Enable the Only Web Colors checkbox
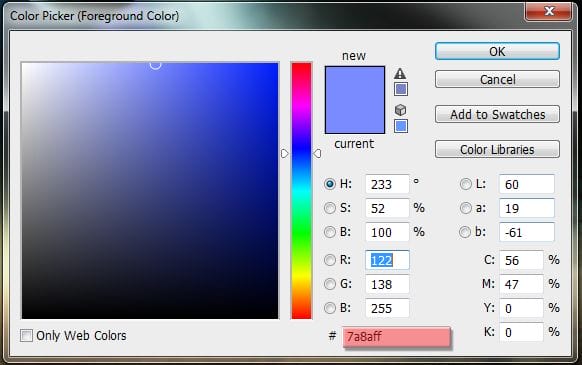The width and height of the screenshot is (582, 365). tap(26, 336)
